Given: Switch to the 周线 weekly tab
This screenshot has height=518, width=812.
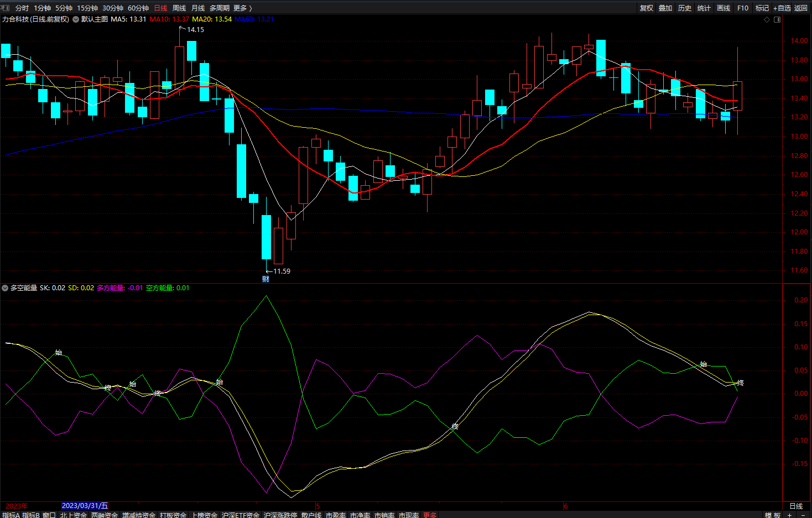Looking at the screenshot, I should tap(179, 8).
